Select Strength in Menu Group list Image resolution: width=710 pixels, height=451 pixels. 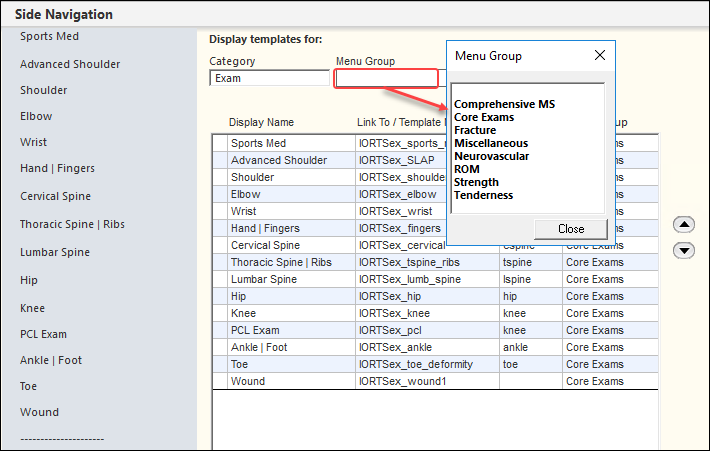pyautogui.click(x=476, y=182)
